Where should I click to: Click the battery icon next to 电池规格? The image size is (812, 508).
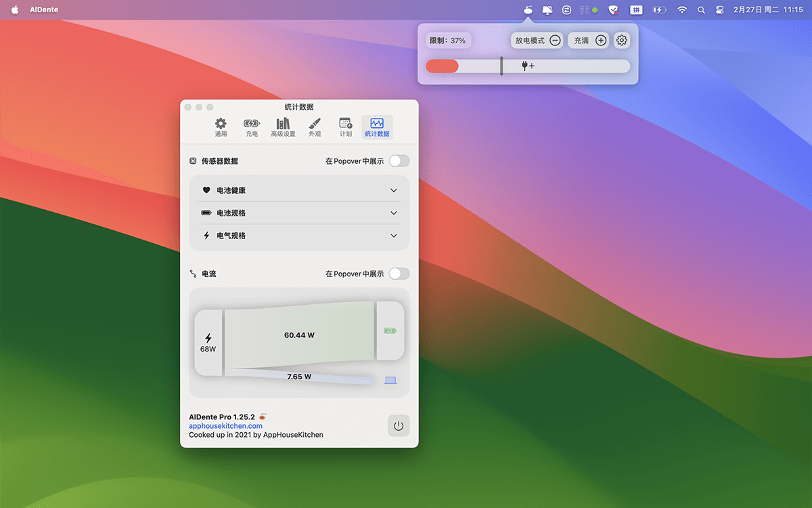point(206,213)
